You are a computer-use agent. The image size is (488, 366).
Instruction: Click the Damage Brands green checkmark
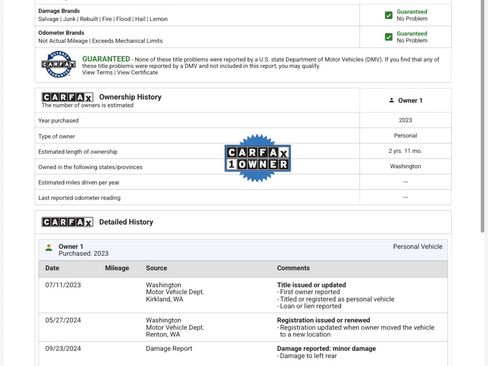[389, 15]
